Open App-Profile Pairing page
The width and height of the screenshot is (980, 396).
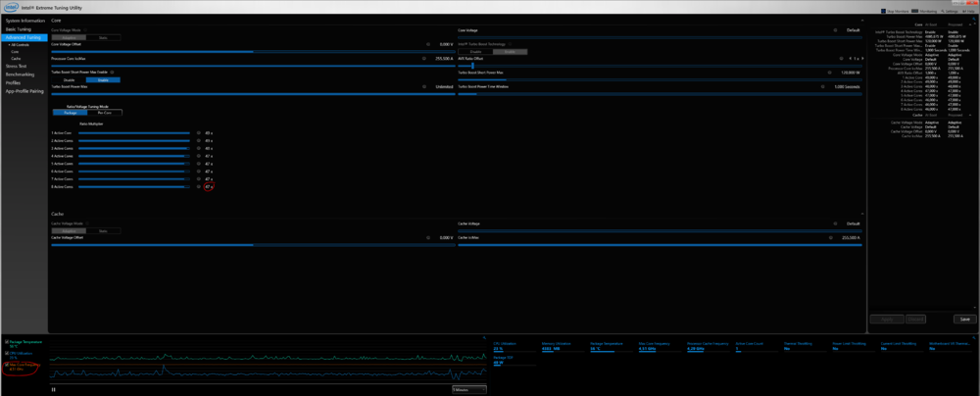[24, 89]
